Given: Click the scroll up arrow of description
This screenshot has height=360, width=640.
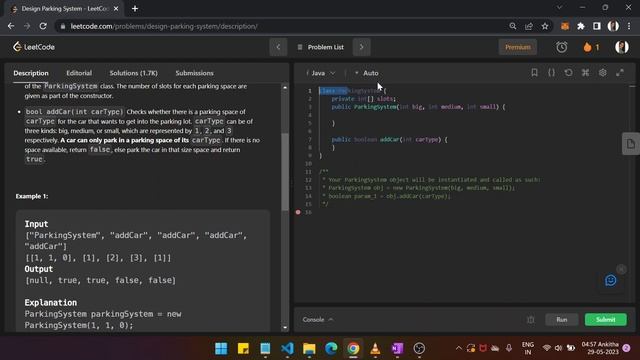Looking at the screenshot, I should pos(285,87).
